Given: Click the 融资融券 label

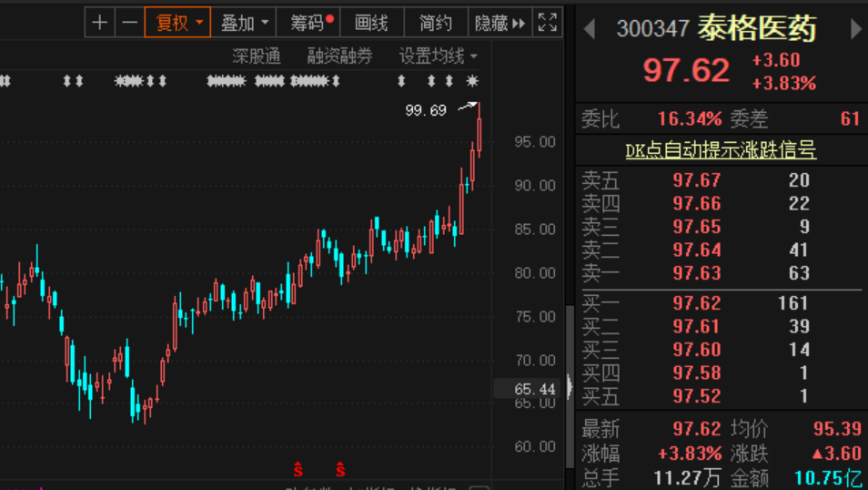Looking at the screenshot, I should tap(340, 56).
